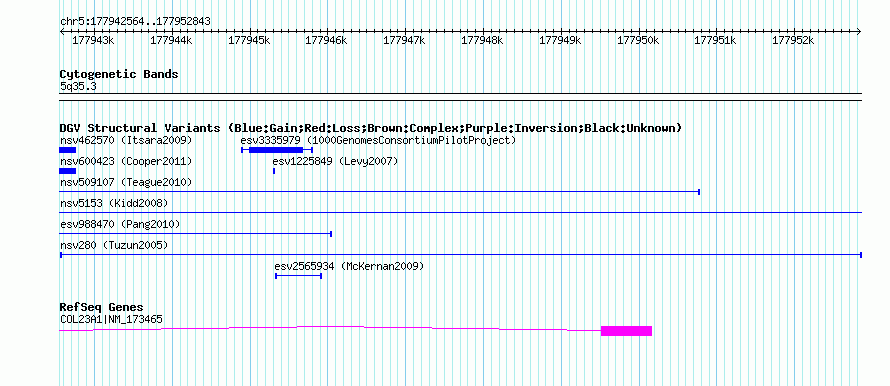Image resolution: width=890 pixels, height=386 pixels.
Task: Click the chr5:177942564..177952843 region label
Action: click(x=136, y=22)
